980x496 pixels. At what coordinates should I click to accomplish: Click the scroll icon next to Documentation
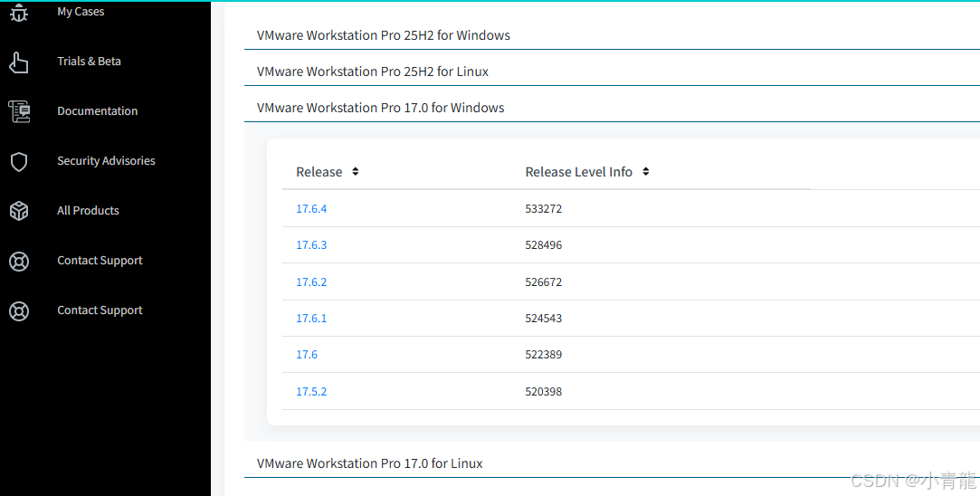[x=19, y=111]
